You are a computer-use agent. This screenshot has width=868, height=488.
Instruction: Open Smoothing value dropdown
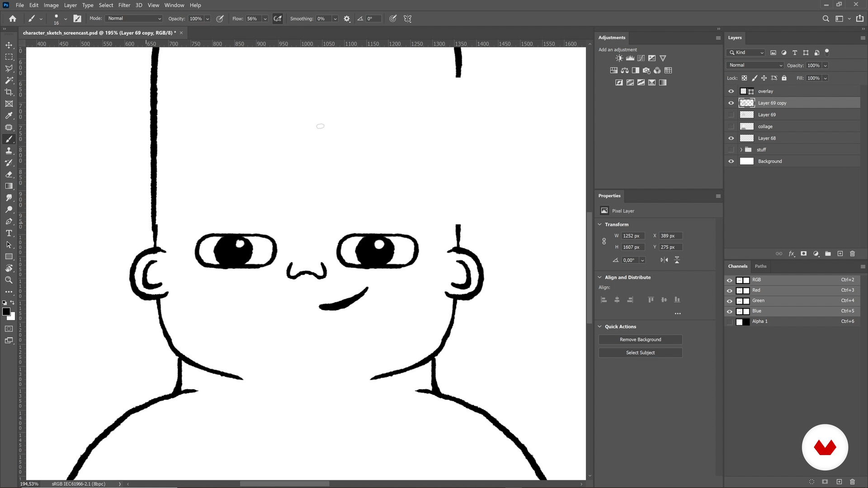pyautogui.click(x=335, y=19)
